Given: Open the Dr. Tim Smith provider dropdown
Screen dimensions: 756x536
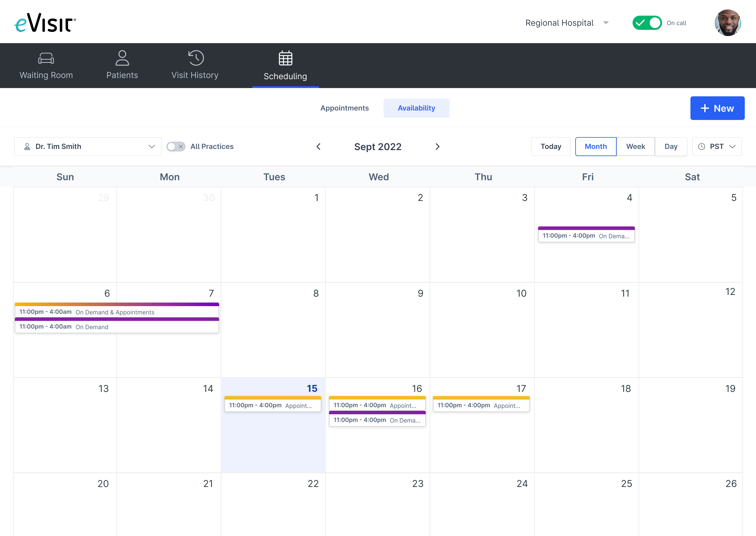Looking at the screenshot, I should point(88,147).
